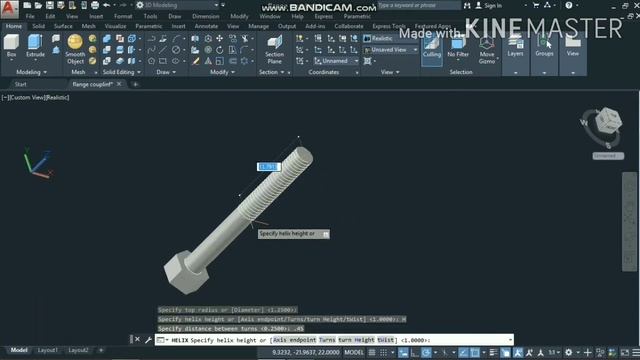Open the Unnamed UCS dropdown
640x360 pixels.
point(336,61)
